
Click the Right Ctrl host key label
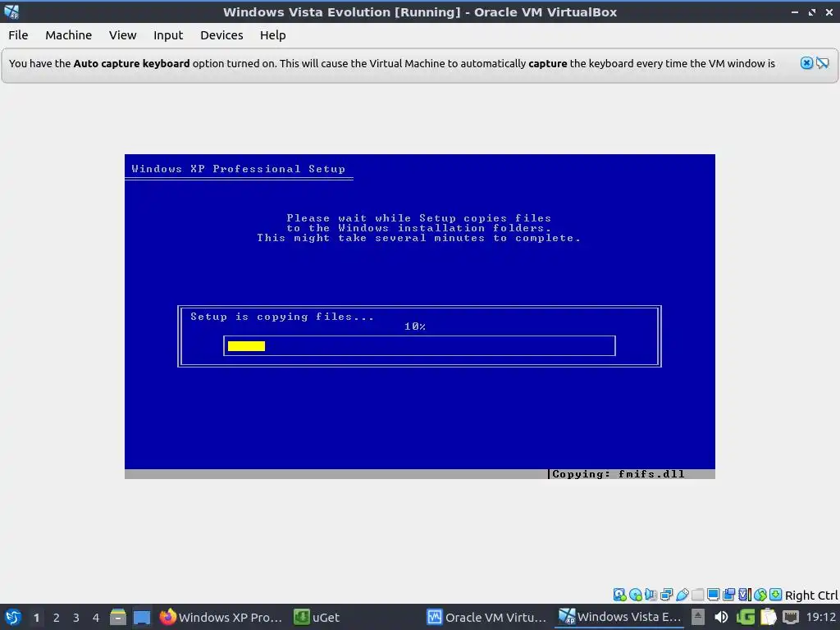click(x=811, y=596)
